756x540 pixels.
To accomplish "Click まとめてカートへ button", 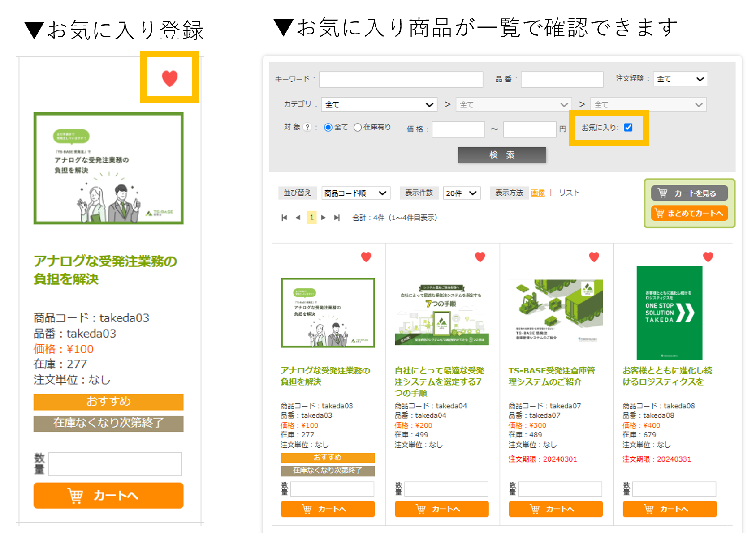I will [x=689, y=213].
